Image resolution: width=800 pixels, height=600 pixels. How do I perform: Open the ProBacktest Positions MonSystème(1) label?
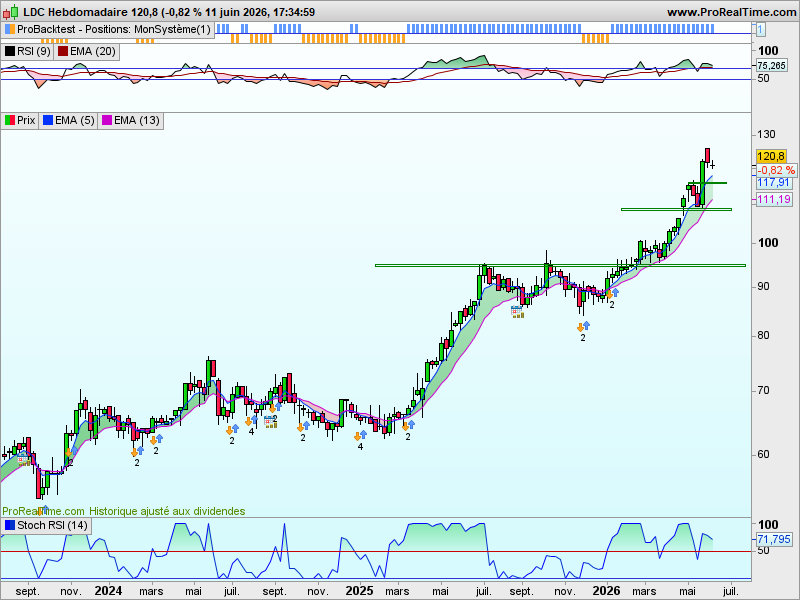point(114,30)
